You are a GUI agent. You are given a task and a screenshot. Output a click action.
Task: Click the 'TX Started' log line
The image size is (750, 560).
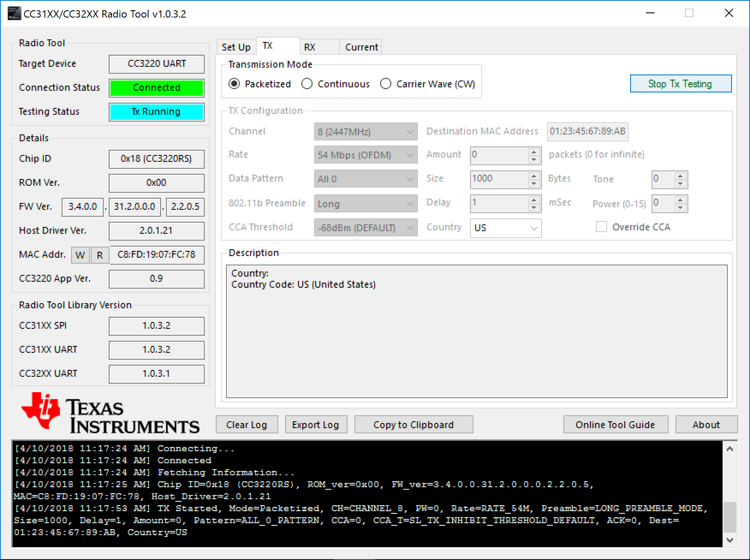pos(361,520)
